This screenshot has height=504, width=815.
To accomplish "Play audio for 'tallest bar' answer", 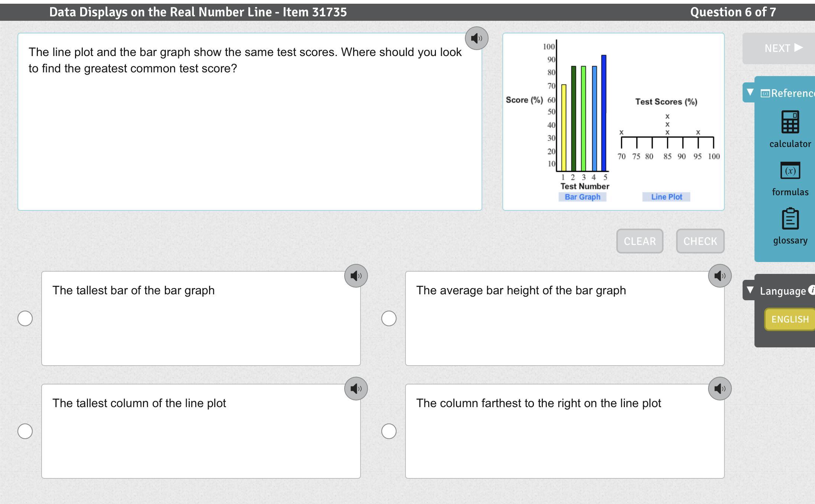I will (356, 276).
